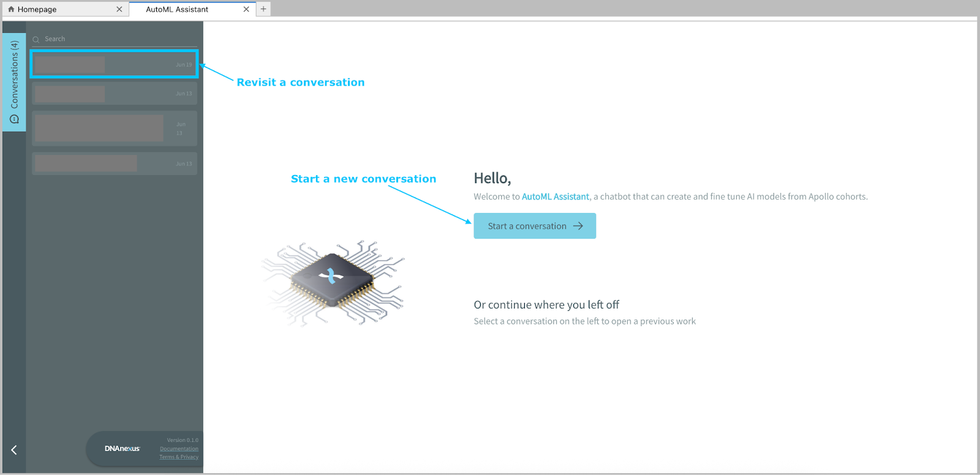The width and height of the screenshot is (980, 475).
Task: Close the AutoML Assistant tab
Action: tap(246, 9)
